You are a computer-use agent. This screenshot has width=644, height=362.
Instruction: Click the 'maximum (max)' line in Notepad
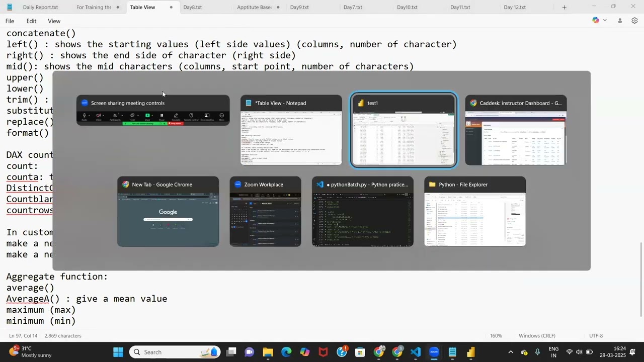pos(41,310)
